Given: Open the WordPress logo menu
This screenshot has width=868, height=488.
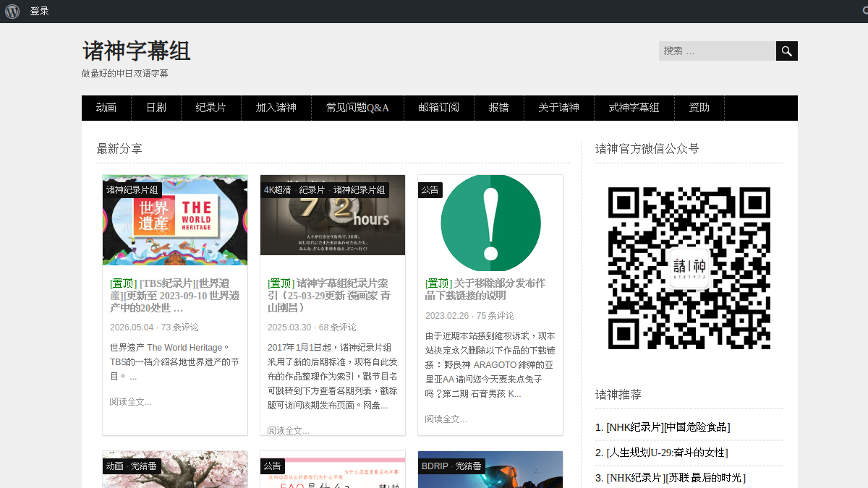Looking at the screenshot, I should tap(12, 12).
